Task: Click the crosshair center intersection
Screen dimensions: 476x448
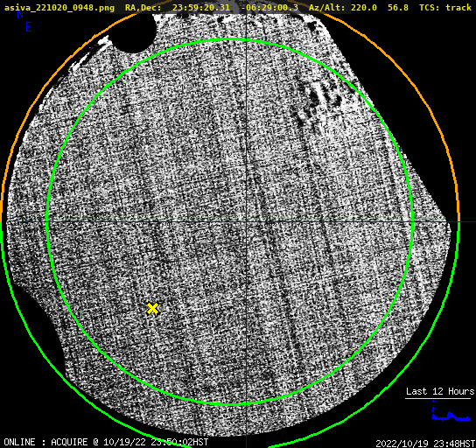Action: click(246, 222)
